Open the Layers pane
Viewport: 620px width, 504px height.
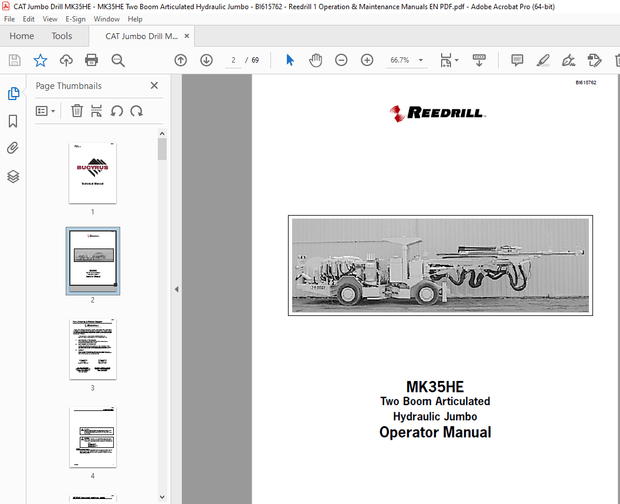pos(13,176)
